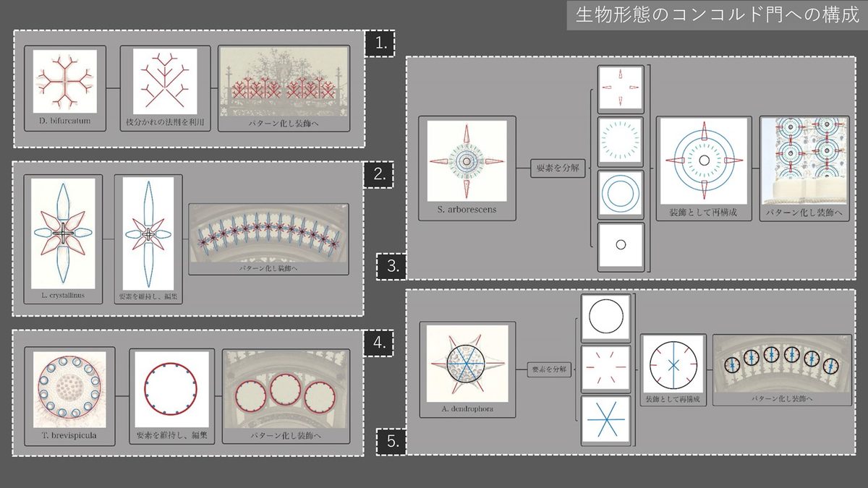Open the L. crystallinus illustration
868x488 pixels.
(64, 233)
